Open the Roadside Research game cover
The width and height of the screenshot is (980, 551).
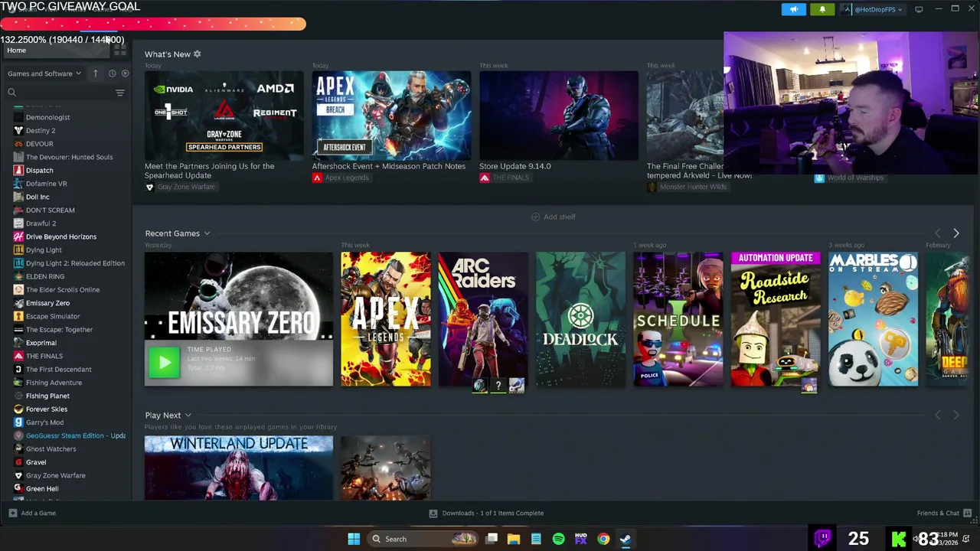point(776,319)
